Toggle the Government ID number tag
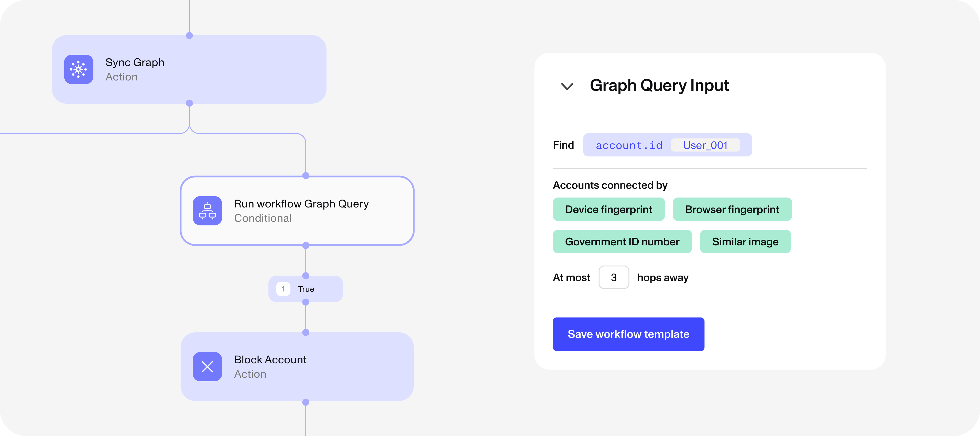The height and width of the screenshot is (436, 980). click(622, 242)
